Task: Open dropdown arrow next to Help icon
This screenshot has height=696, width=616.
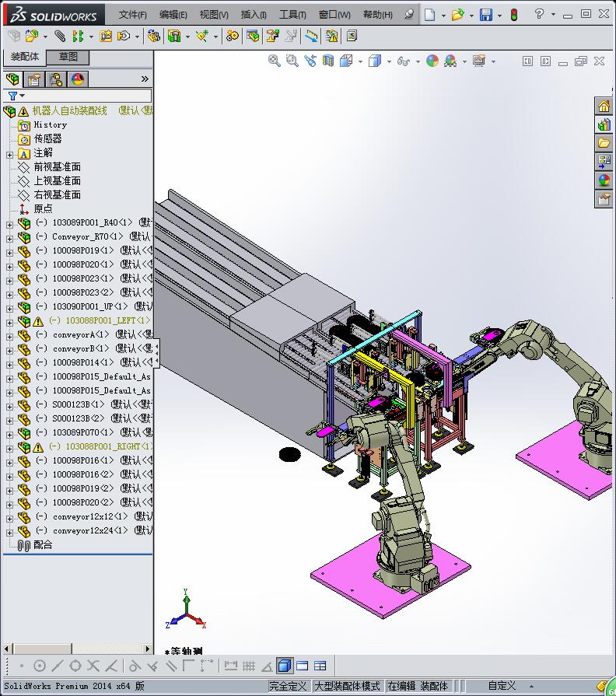Action: tap(553, 14)
